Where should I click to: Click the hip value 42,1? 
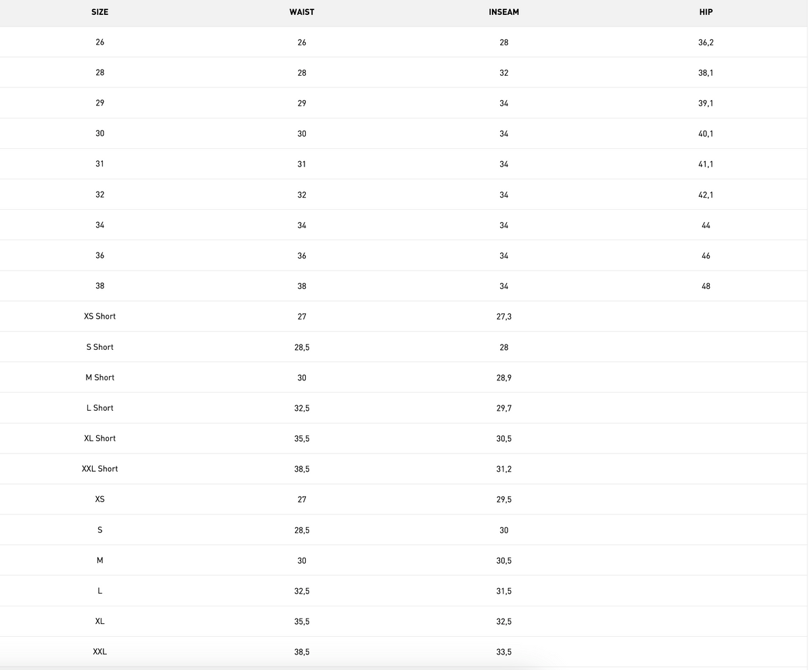pos(706,194)
